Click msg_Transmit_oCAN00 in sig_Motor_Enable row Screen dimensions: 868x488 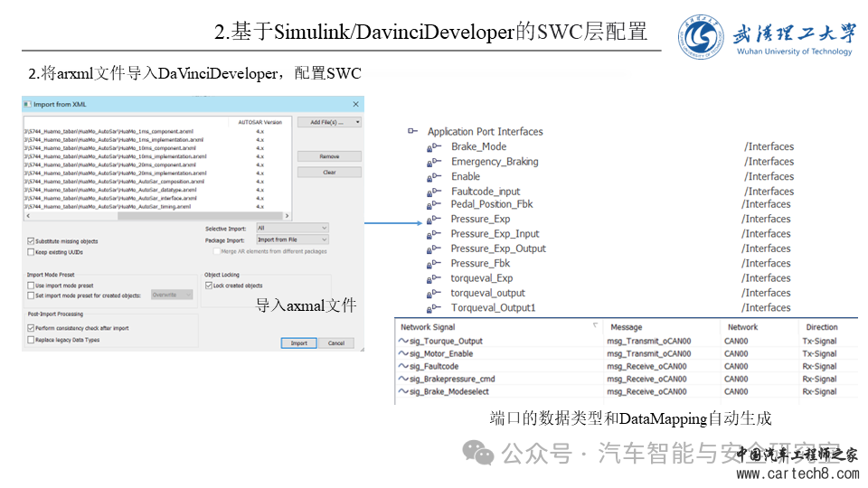649,353
